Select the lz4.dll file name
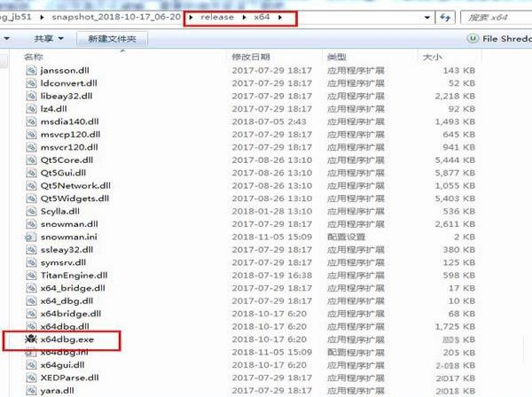Viewport: 532px width, 397px height. [x=53, y=109]
